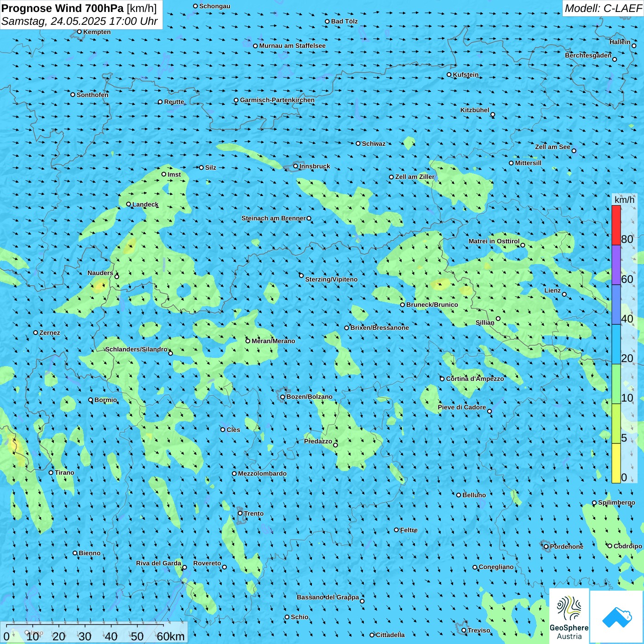Click the Cles label
The image size is (644, 644).
pyautogui.click(x=233, y=430)
